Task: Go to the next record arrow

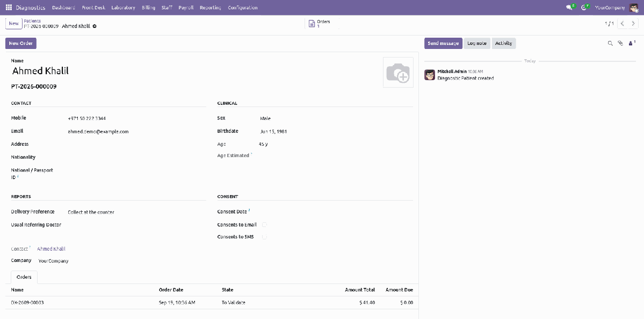Action: pyautogui.click(x=633, y=24)
